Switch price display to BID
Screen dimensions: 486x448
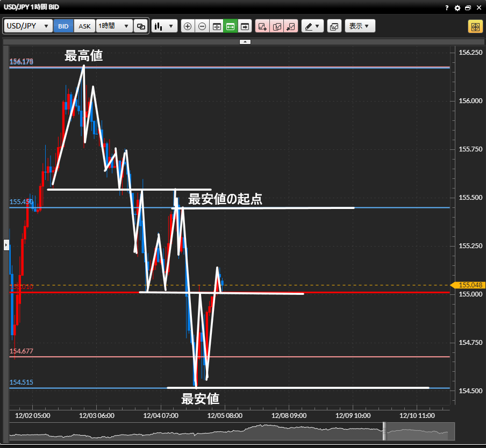[x=63, y=26]
